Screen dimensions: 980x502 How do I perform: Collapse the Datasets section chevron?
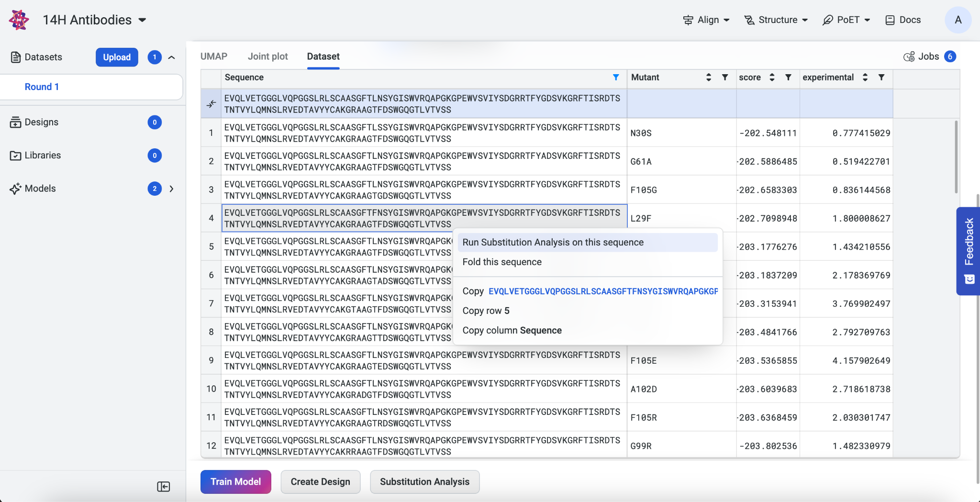point(172,57)
